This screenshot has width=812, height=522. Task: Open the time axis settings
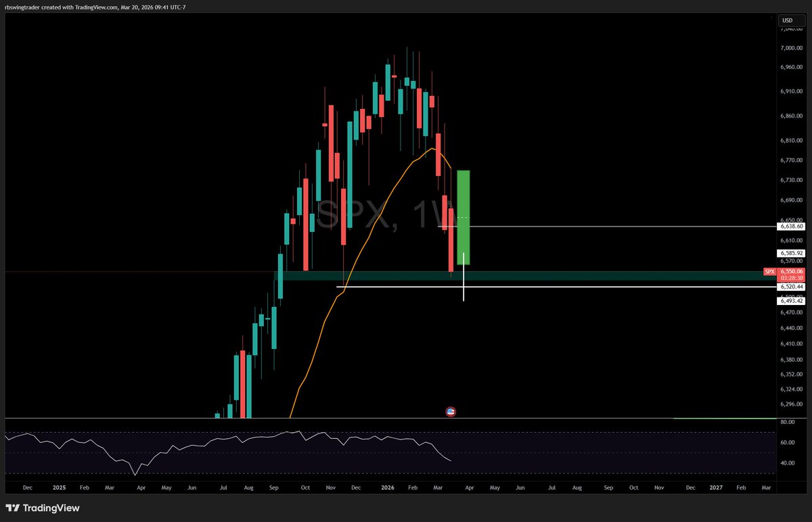pos(609,487)
